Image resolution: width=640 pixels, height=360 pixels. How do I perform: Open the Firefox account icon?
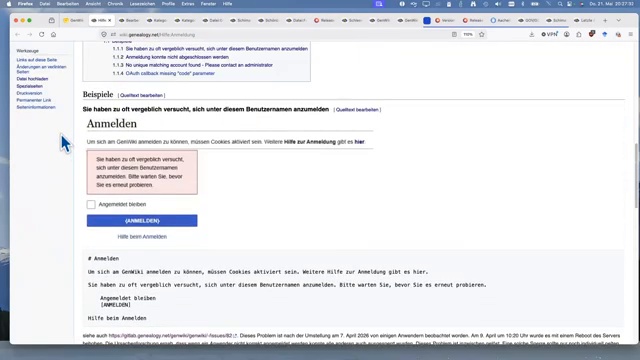567,35
